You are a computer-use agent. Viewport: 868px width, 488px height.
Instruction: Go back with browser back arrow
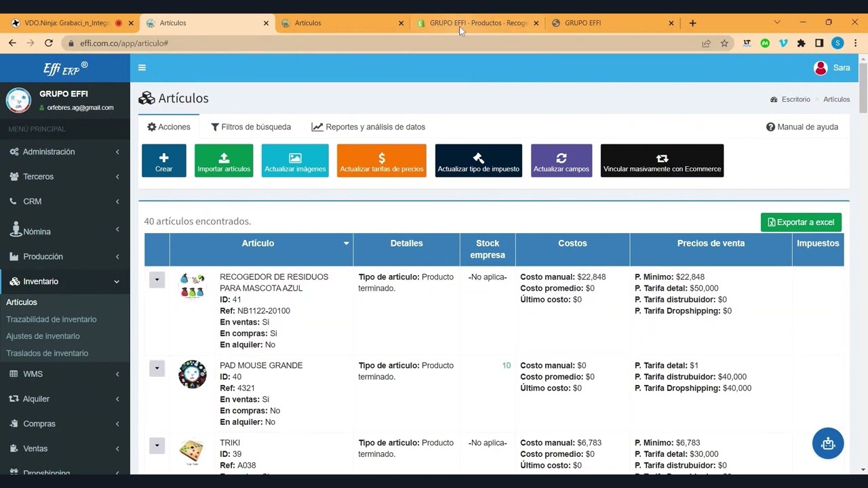coord(12,43)
